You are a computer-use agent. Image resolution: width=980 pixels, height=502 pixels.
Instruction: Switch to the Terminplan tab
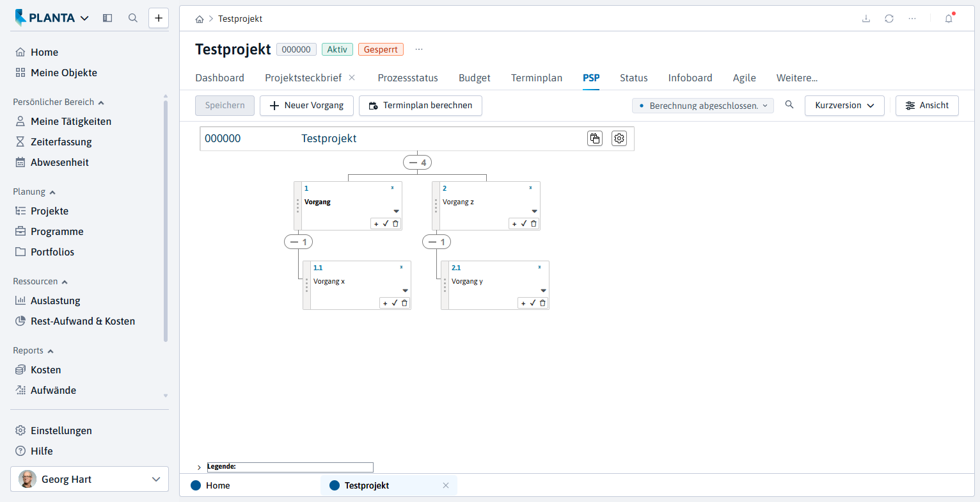(x=537, y=78)
